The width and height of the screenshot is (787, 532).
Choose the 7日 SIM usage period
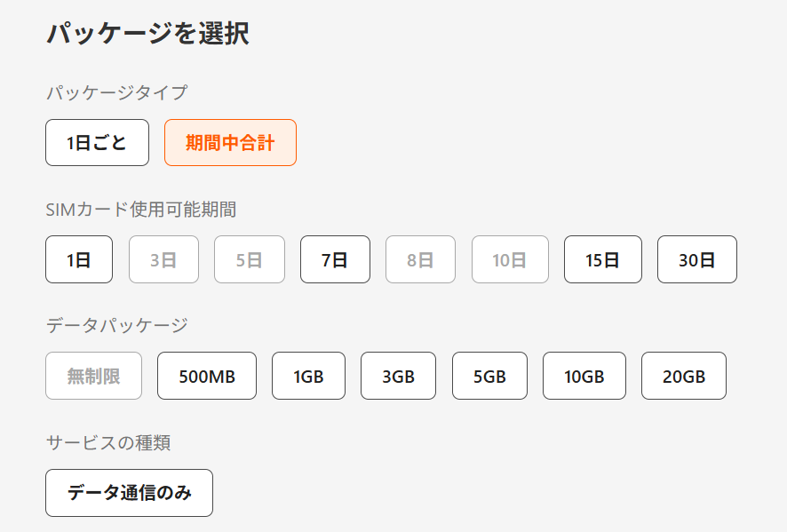click(335, 259)
